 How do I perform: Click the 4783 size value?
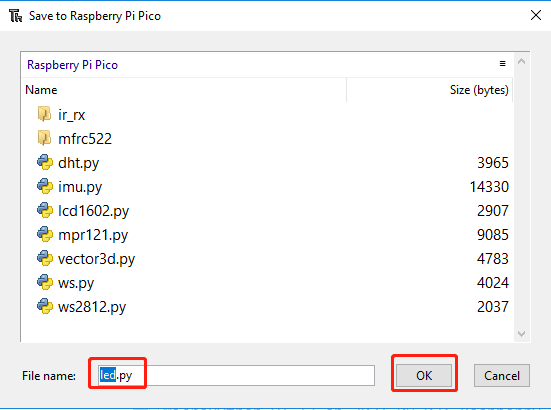pyautogui.click(x=493, y=259)
